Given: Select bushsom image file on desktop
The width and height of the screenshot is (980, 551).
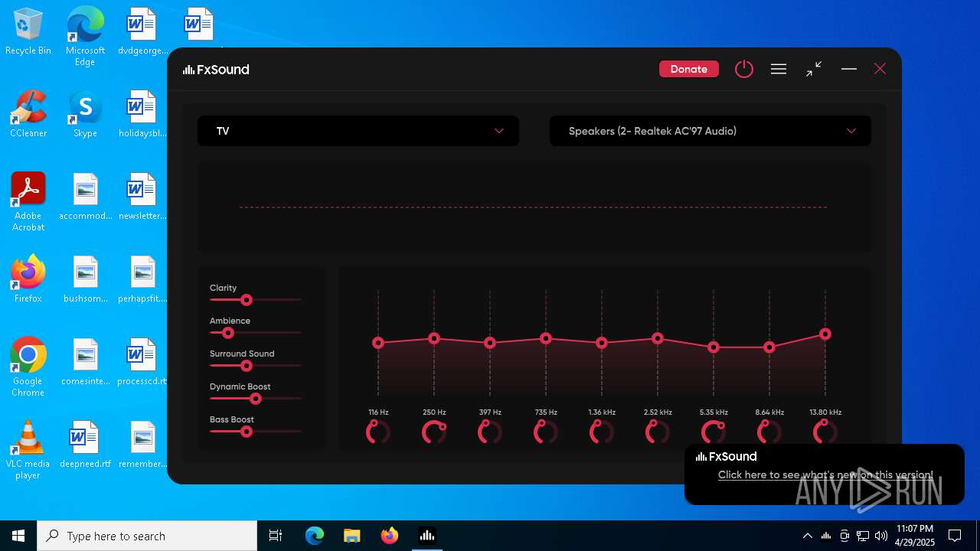Looking at the screenshot, I should point(85,279).
